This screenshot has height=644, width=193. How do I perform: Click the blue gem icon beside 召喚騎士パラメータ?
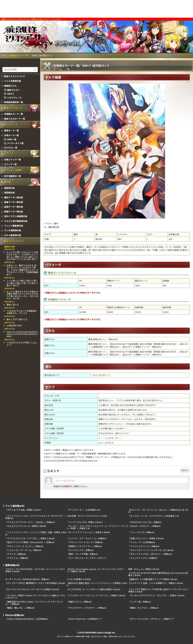(45, 300)
